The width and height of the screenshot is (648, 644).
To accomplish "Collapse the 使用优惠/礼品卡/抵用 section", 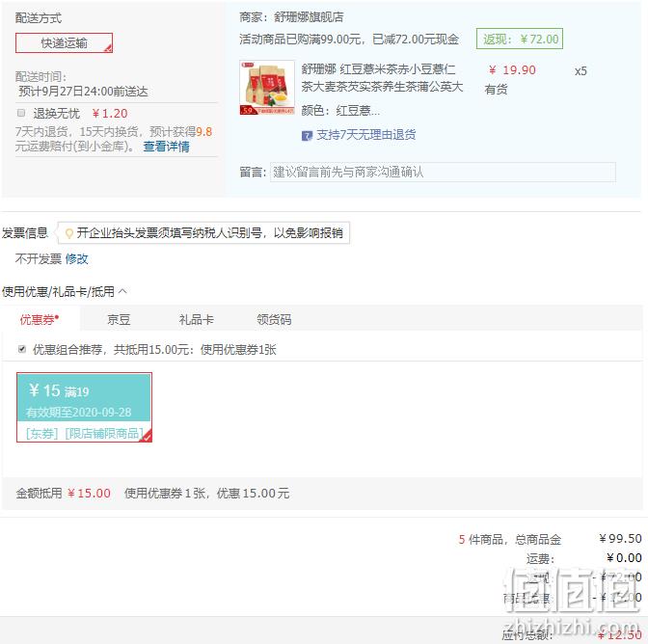I will (122, 291).
